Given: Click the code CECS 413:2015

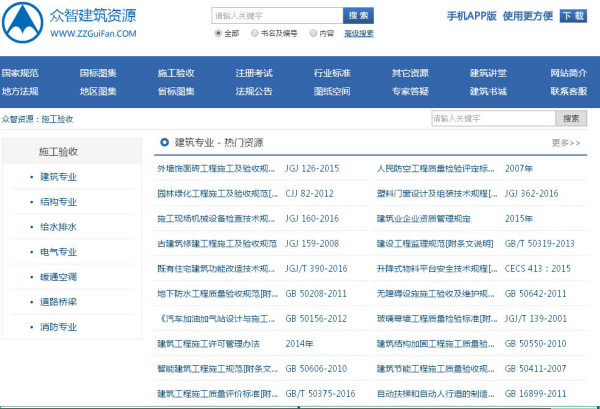Looking at the screenshot, I should tap(538, 269).
